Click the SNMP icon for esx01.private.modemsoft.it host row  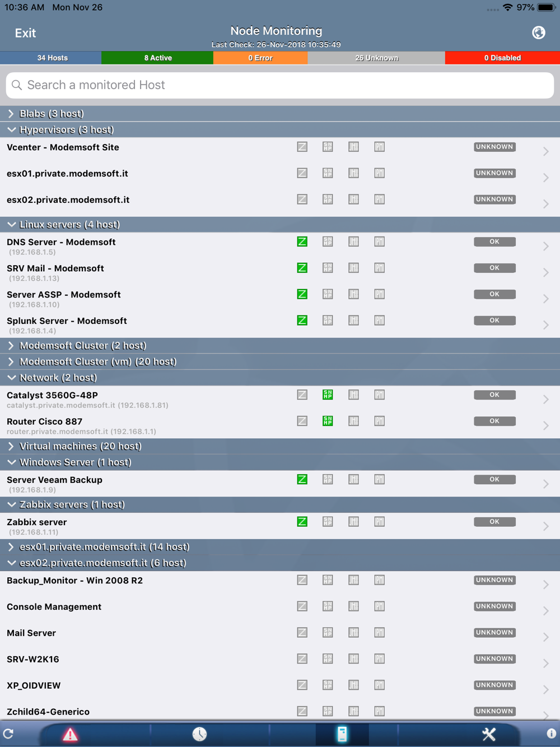(328, 173)
